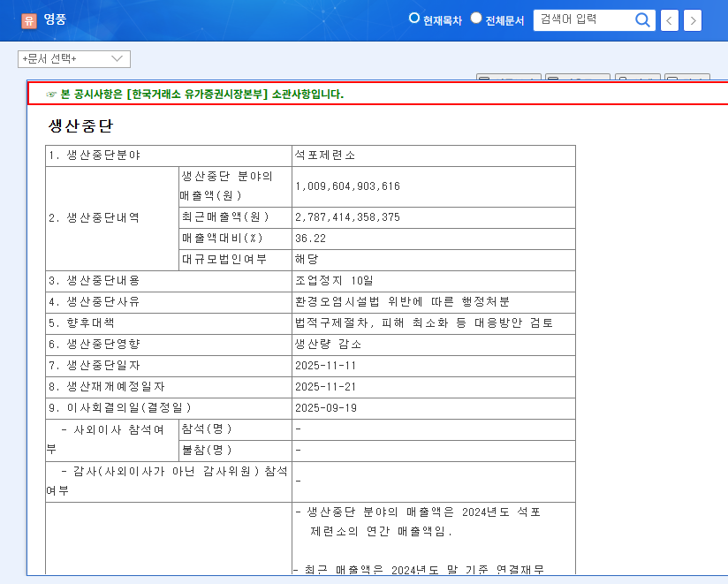Click the date 2025-09-19
Screen dimensions: 728x584
coord(325,408)
